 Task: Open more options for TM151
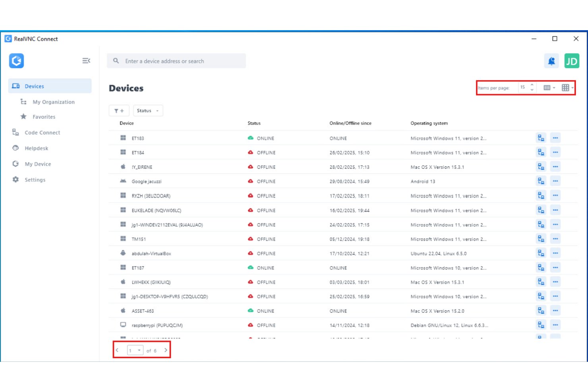(x=555, y=239)
